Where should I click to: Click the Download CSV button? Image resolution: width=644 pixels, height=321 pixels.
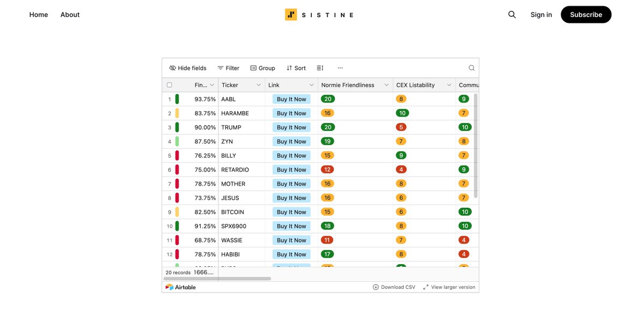pos(394,287)
